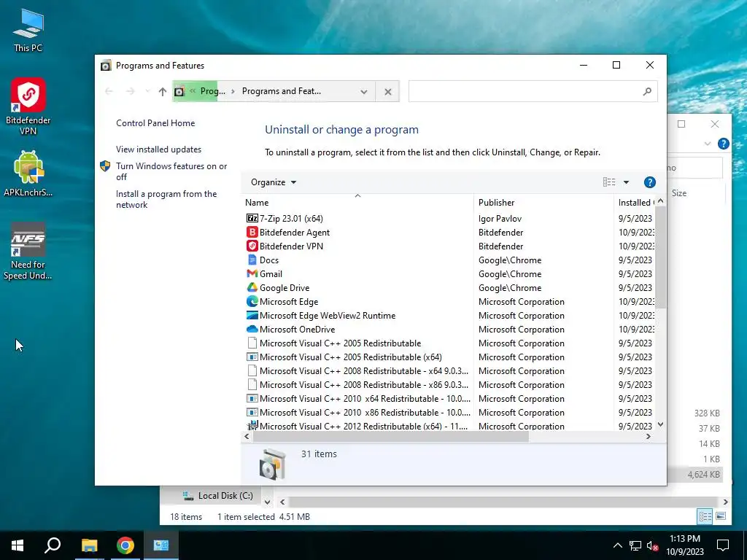Image resolution: width=747 pixels, height=560 pixels.
Task: Click horizontal scrollbar right arrow in program list
Action: pyautogui.click(x=648, y=436)
